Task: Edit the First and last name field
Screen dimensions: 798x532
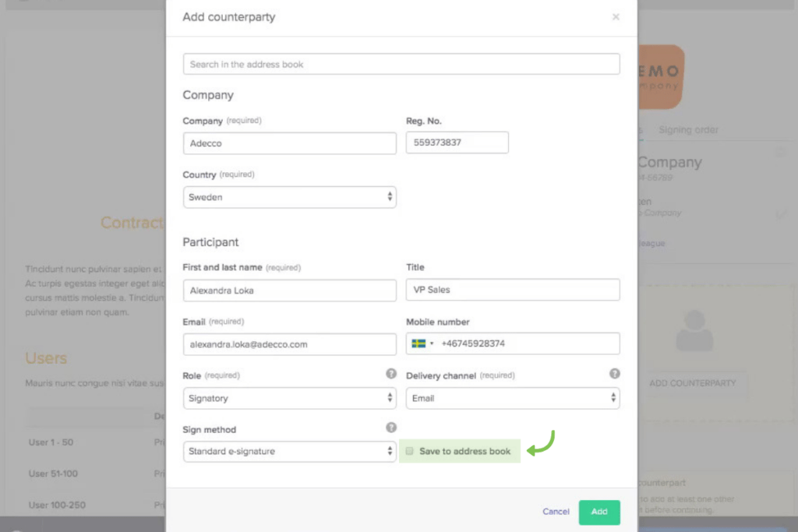Action: (x=289, y=291)
